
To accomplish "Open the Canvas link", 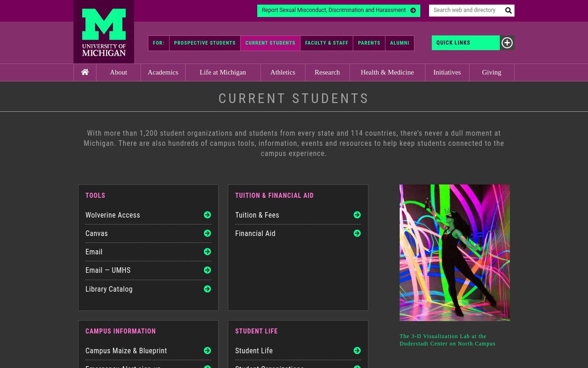I will 96,233.
